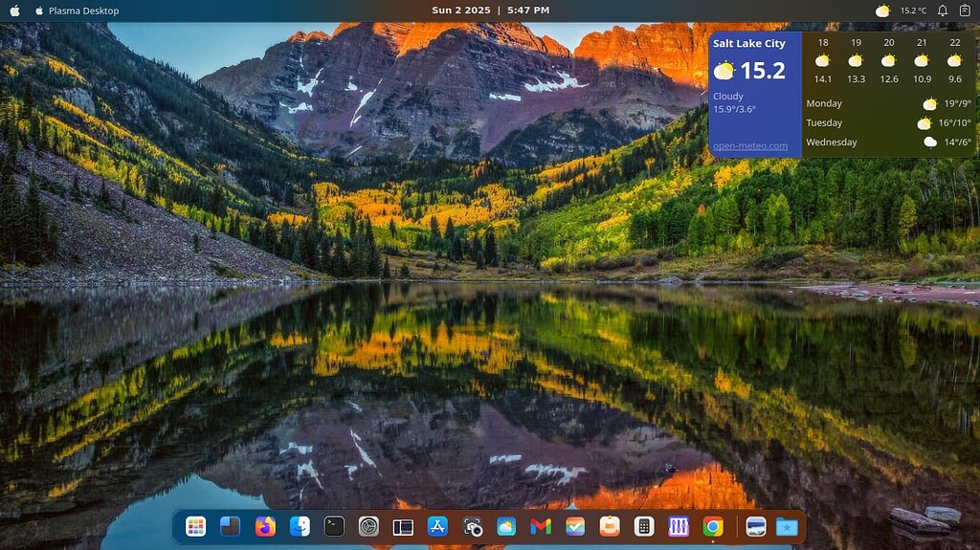Open System Settings gear icon in dock
The image size is (980, 550).
tap(368, 526)
